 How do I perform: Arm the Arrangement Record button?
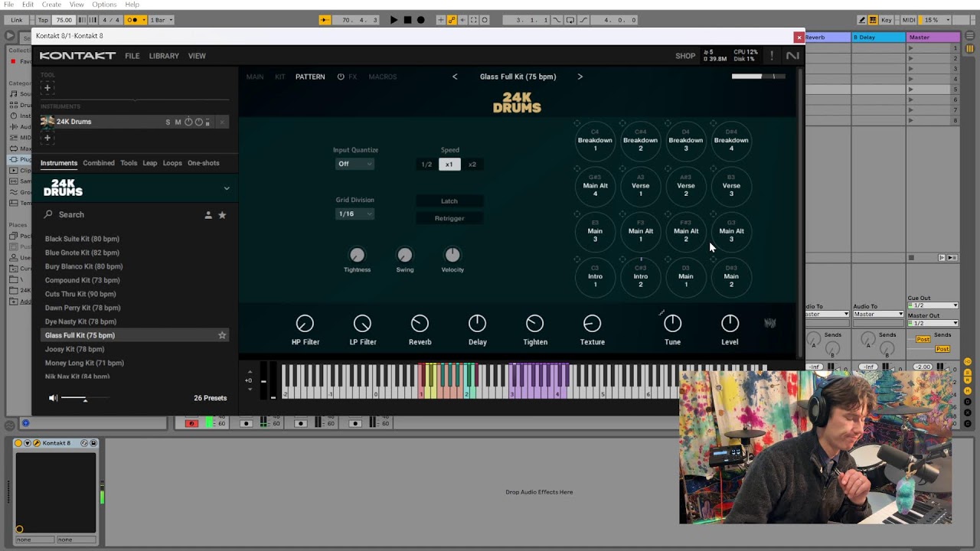coord(420,20)
